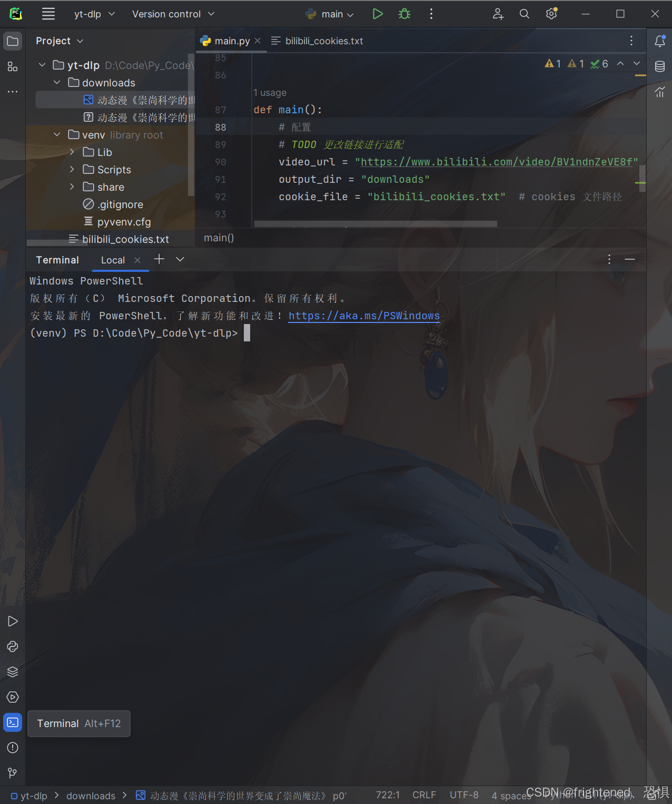Collapse the yt-dlp root folder
The height and width of the screenshot is (804, 672).
(x=42, y=65)
